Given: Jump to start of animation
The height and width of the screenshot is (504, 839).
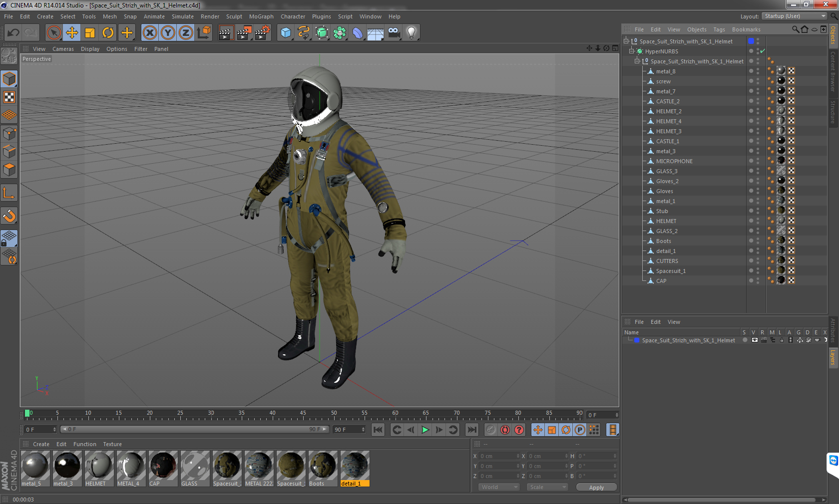Looking at the screenshot, I should tap(378, 430).
